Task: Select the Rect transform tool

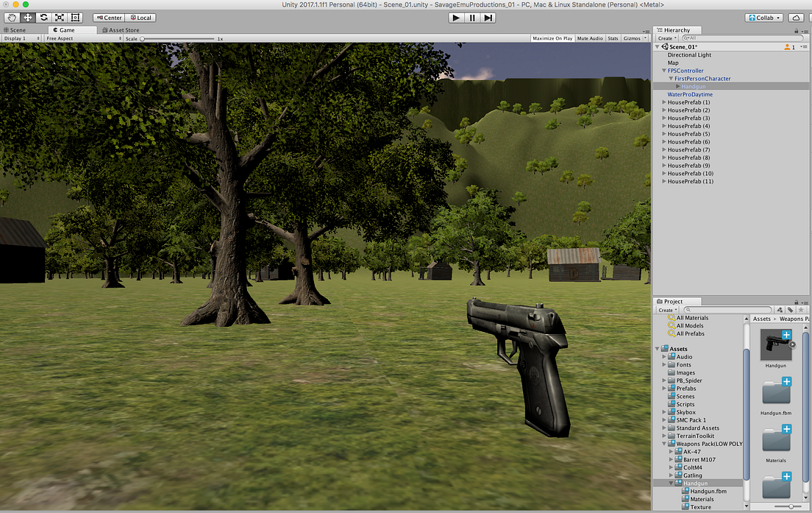Action: coord(75,17)
